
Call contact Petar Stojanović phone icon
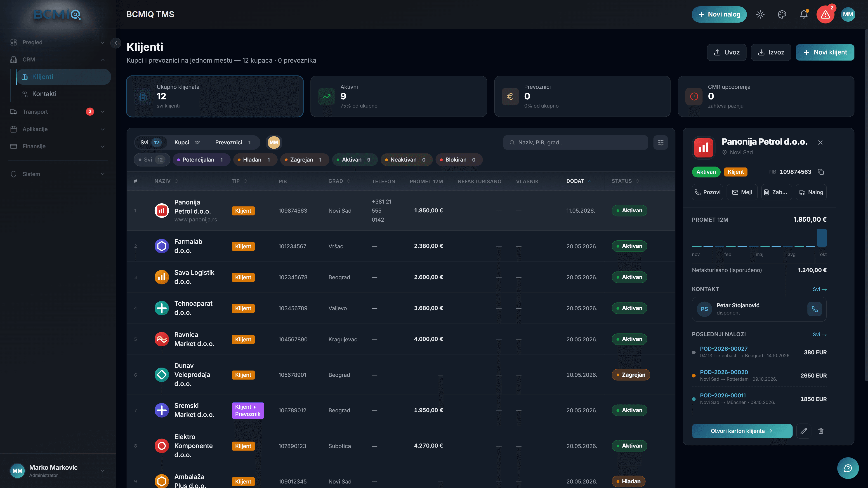tap(814, 309)
